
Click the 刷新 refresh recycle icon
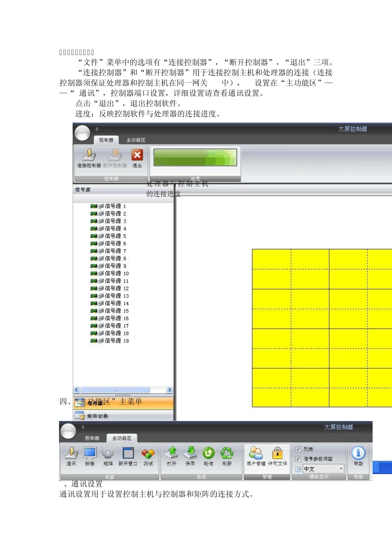(227, 453)
